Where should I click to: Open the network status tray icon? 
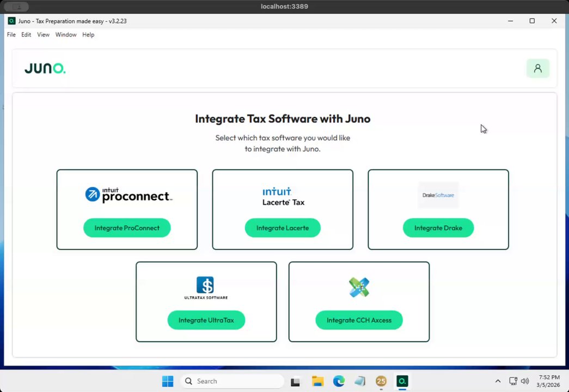pos(513,381)
